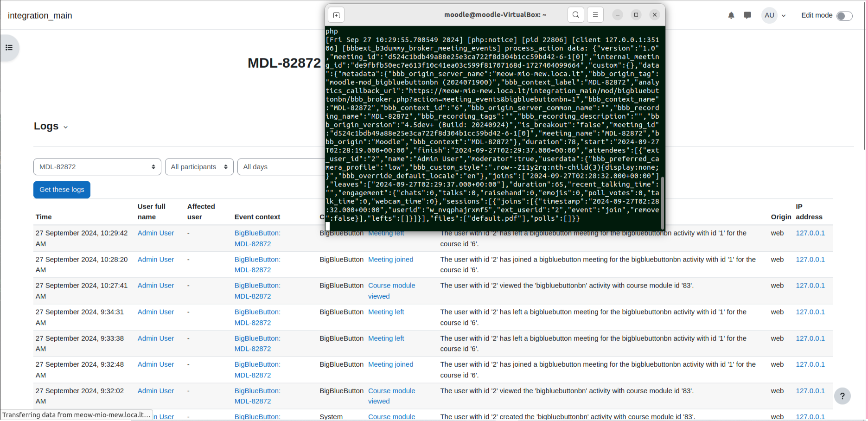Click the joined meeting description at 10:28:20
868x421 pixels.
click(598, 265)
